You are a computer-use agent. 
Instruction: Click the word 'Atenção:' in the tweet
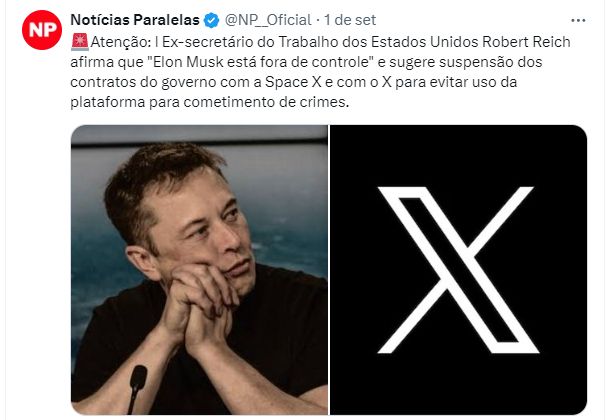click(121, 42)
